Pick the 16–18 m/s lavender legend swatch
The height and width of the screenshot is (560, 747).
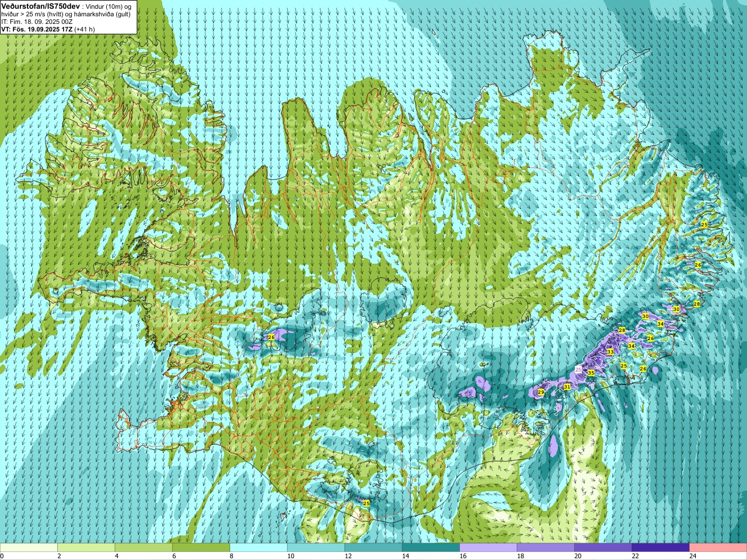tap(488, 548)
